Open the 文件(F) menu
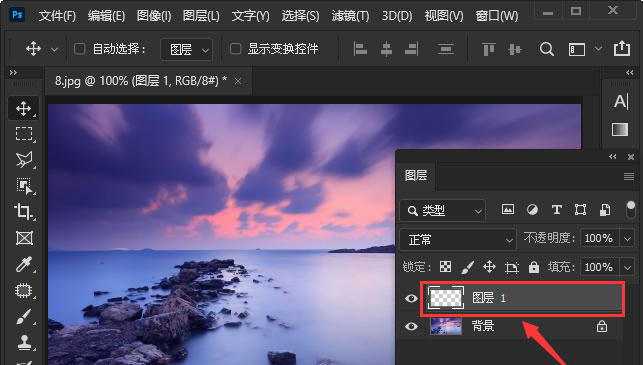Viewport: 643px width, 365px height. click(x=57, y=16)
